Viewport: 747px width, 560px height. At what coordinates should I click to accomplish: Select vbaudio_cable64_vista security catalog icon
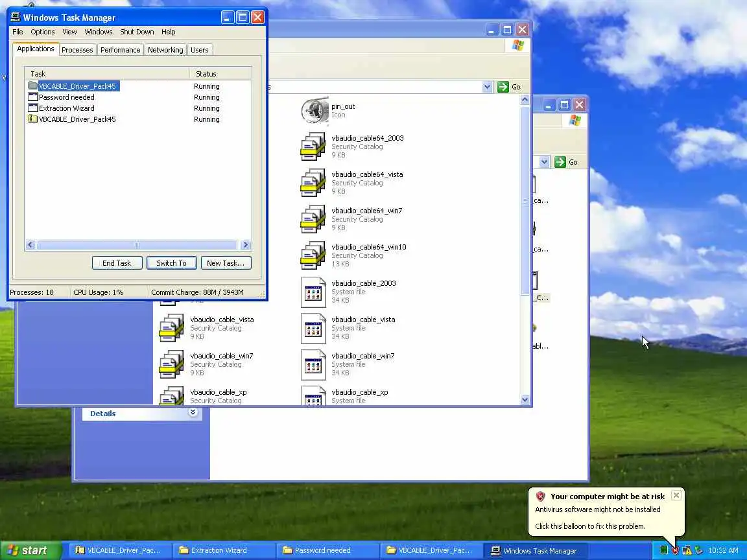[x=313, y=183]
